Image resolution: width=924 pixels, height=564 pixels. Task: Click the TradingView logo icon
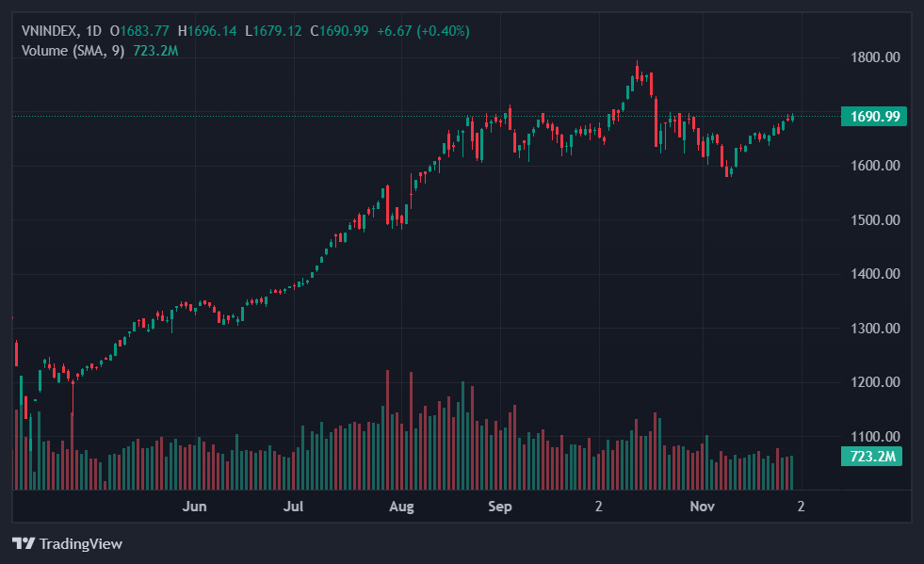(23, 544)
